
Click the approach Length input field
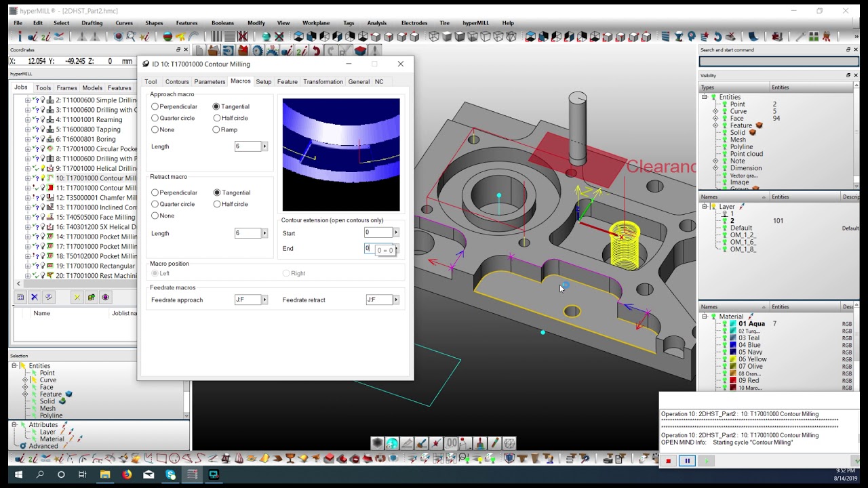tap(248, 146)
